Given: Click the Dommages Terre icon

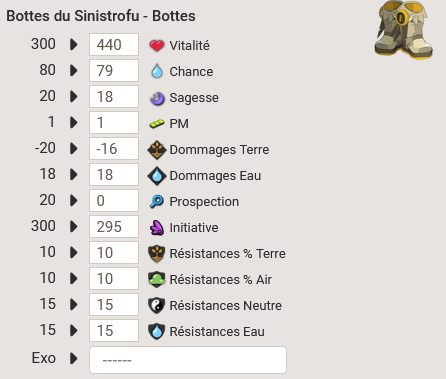Looking at the screenshot, I should tap(157, 150).
